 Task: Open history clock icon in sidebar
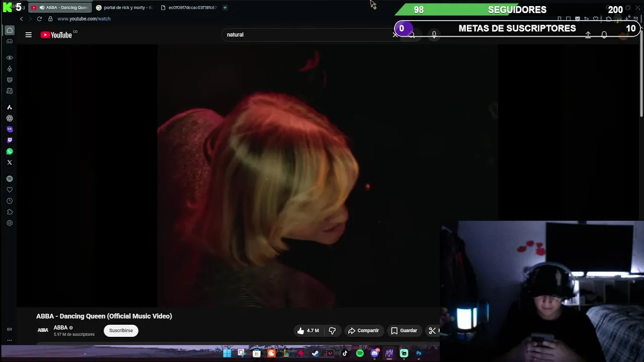pyautogui.click(x=10, y=201)
